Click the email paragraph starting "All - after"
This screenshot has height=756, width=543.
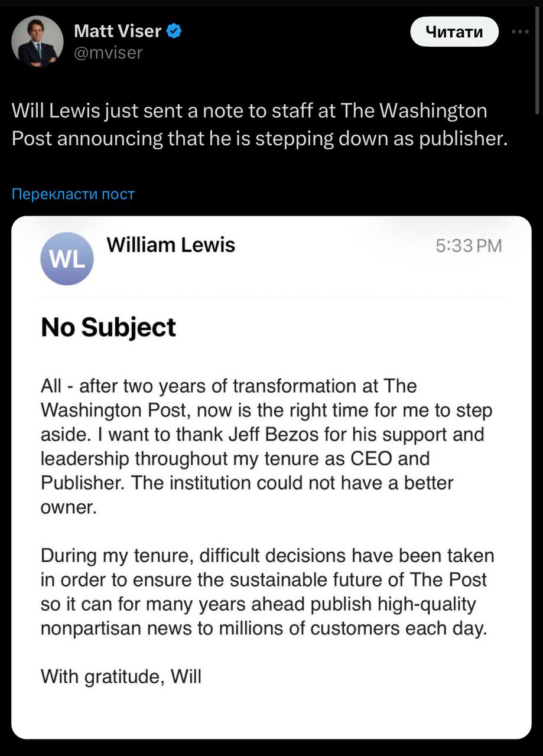266,447
